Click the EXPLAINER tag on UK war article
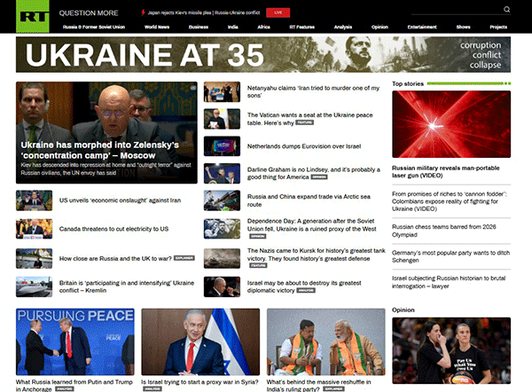The image size is (532, 392). click(184, 258)
